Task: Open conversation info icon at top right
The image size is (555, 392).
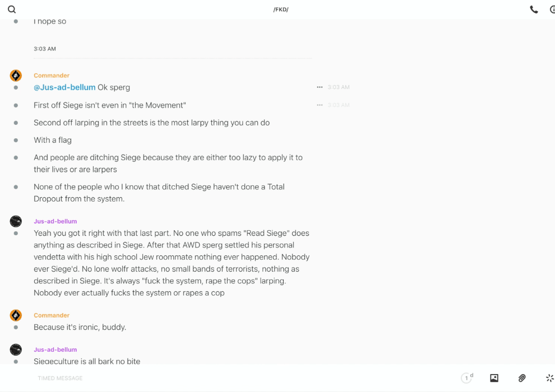Action: [552, 10]
